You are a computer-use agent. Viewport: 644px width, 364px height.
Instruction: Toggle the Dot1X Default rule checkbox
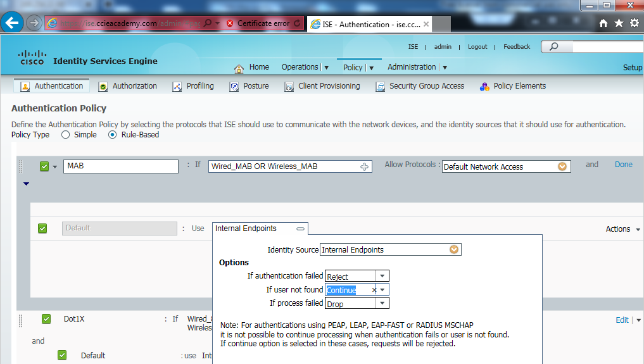coord(62,355)
